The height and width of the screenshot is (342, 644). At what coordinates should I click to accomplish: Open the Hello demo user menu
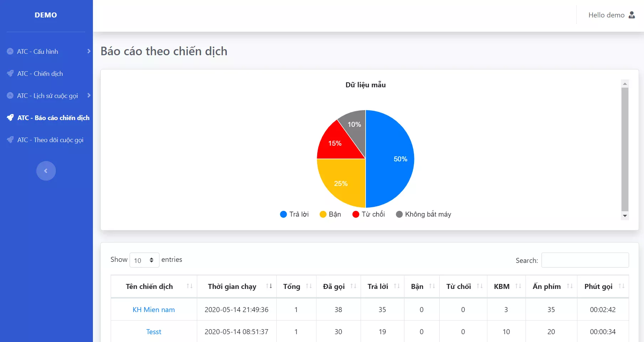coord(611,15)
